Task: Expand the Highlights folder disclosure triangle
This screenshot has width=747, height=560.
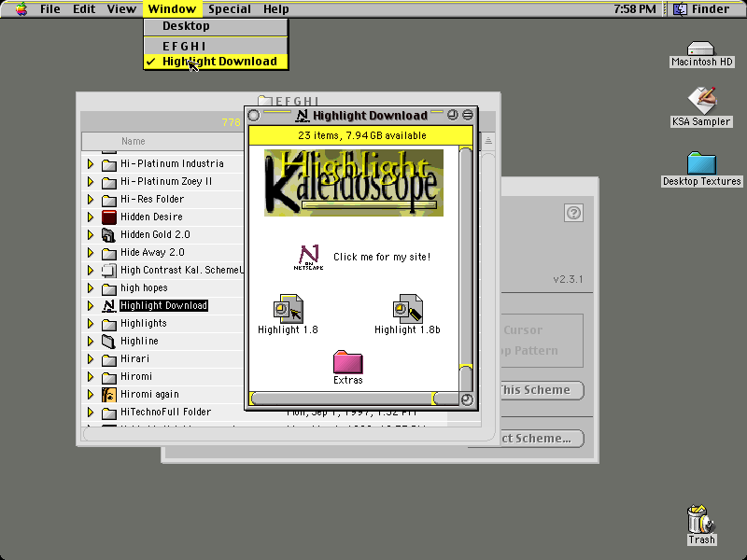Action: click(x=91, y=324)
